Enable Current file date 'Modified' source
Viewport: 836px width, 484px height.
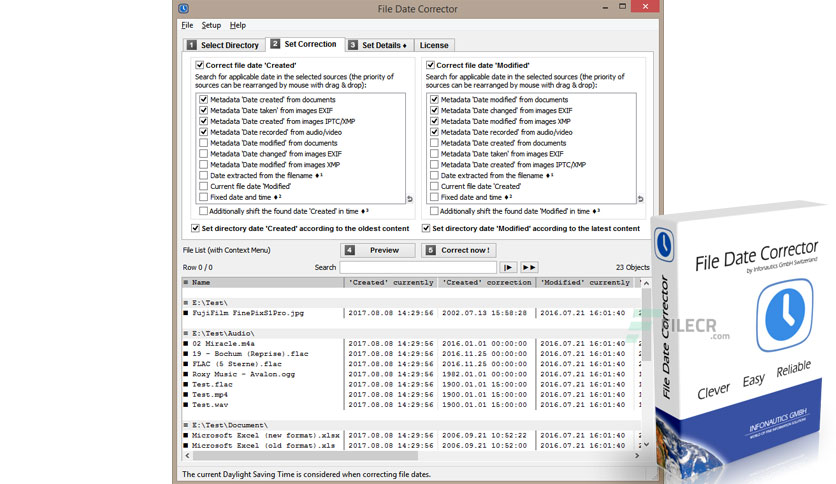pos(203,186)
